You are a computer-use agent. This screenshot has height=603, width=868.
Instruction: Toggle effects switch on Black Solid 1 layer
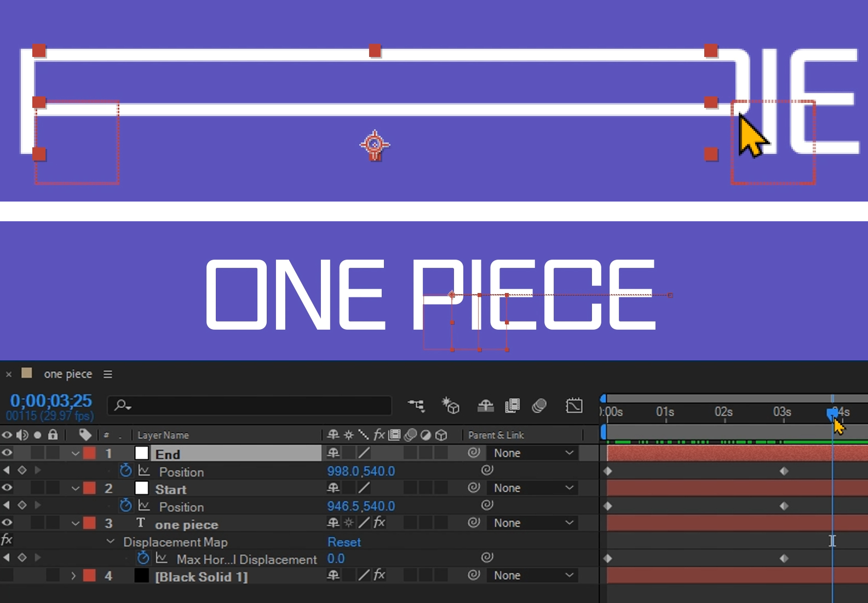tap(380, 575)
